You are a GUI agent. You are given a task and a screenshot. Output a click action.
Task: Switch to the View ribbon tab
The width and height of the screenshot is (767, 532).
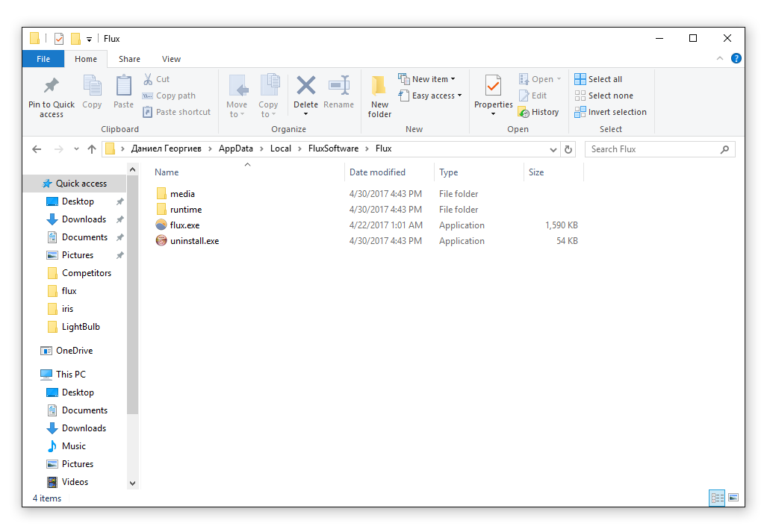coord(171,59)
